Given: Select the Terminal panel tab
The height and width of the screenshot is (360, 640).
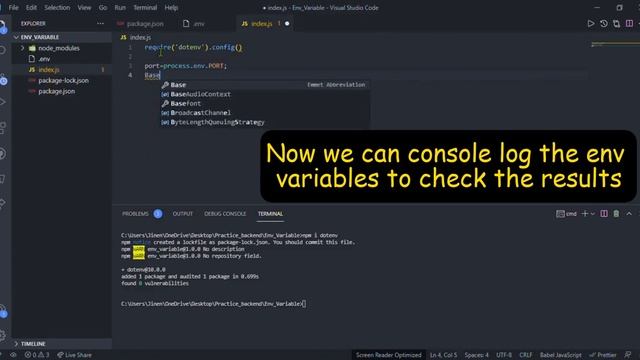Looking at the screenshot, I should pyautogui.click(x=270, y=214).
